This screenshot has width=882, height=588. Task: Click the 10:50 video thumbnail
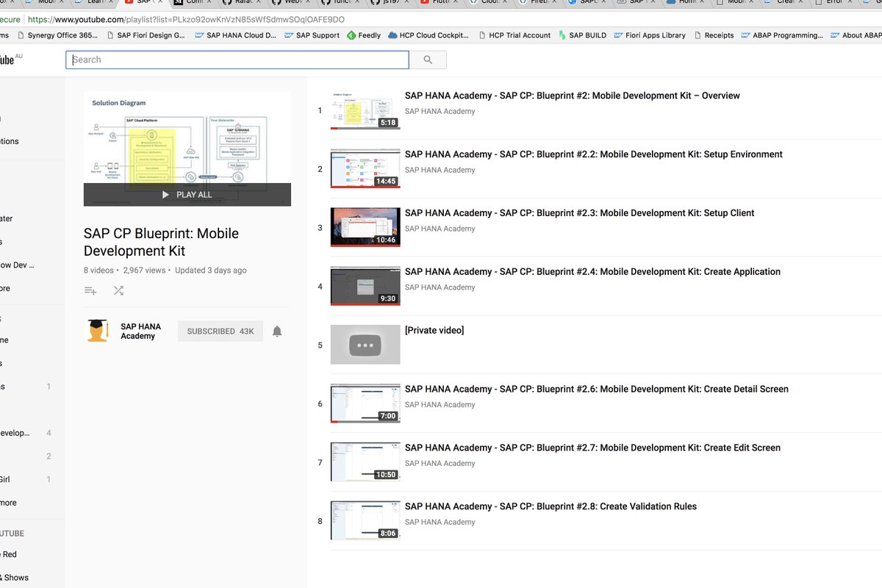(x=365, y=462)
